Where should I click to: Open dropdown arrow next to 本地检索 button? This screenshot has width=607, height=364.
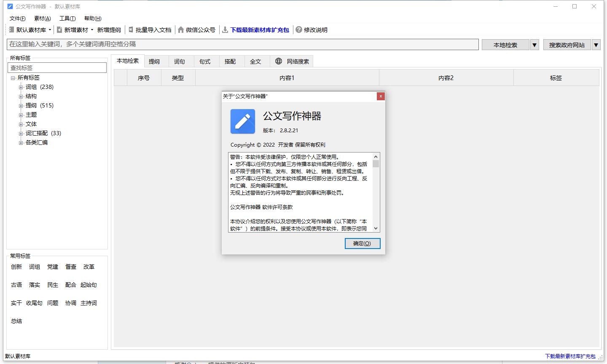pyautogui.click(x=534, y=45)
